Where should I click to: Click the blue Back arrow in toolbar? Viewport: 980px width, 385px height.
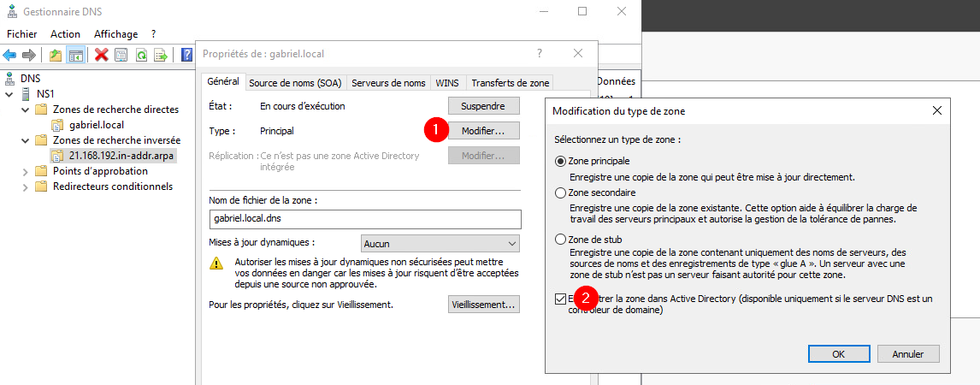(x=9, y=56)
